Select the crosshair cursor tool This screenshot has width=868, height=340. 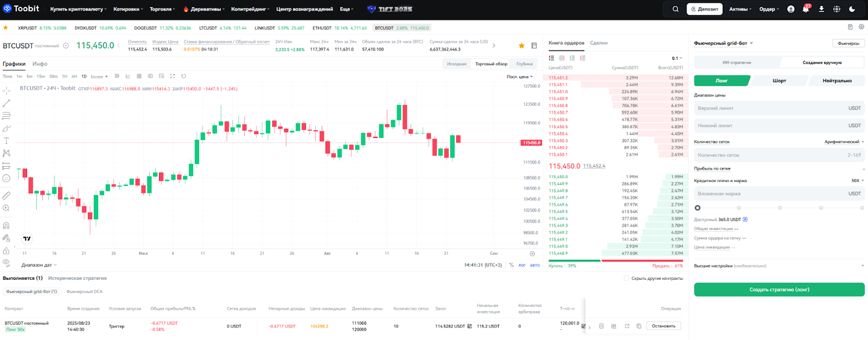click(x=7, y=91)
